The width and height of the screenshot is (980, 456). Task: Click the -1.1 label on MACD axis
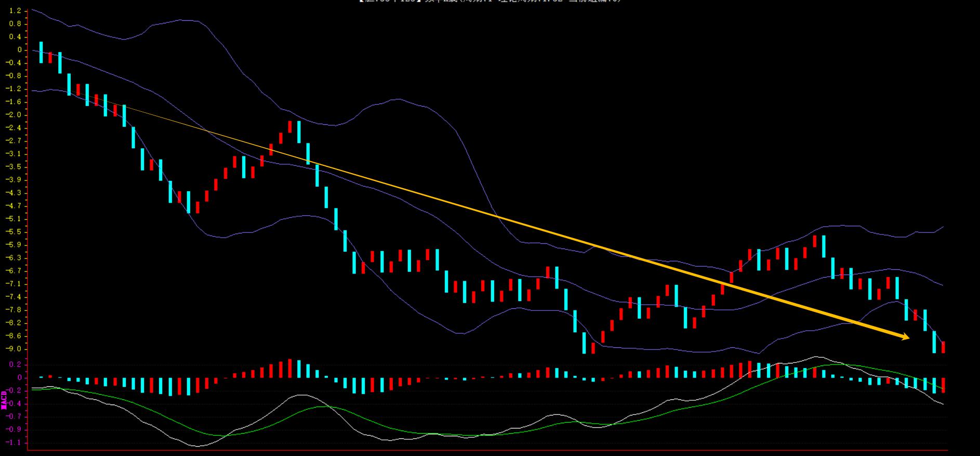click(x=15, y=442)
